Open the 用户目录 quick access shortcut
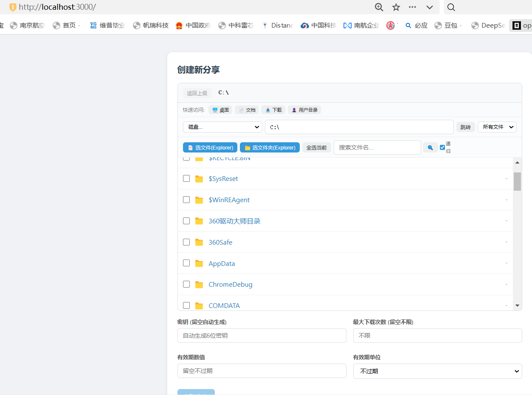Image resolution: width=532 pixels, height=395 pixels. [304, 110]
